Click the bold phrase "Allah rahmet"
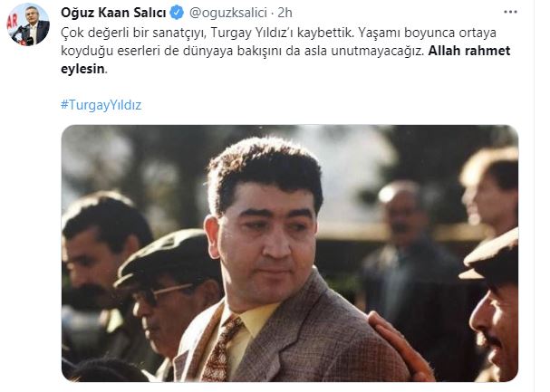Viewport: 550px width, 392px height. point(469,51)
